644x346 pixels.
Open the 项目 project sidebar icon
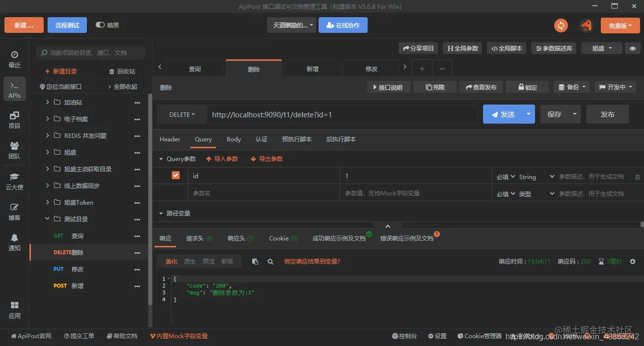coord(14,120)
